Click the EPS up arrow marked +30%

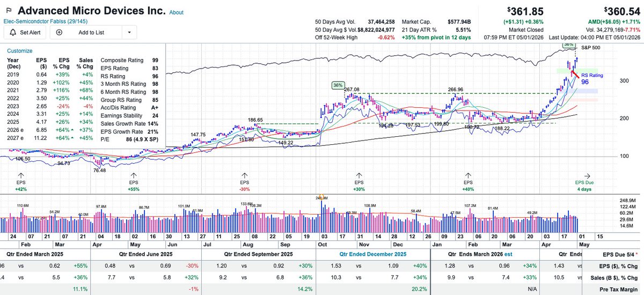coord(358,175)
